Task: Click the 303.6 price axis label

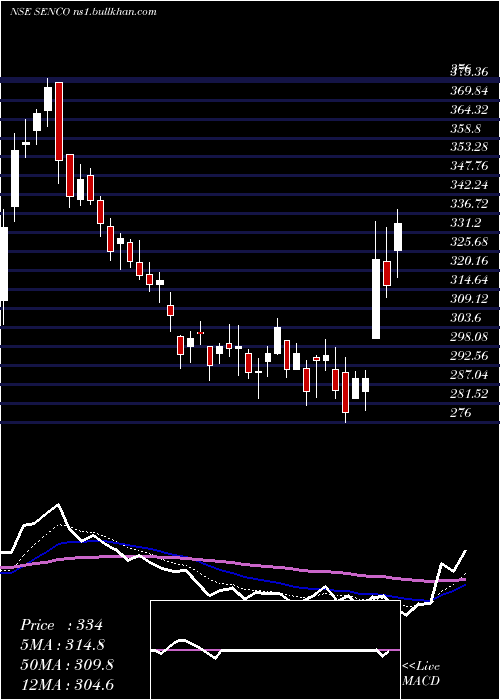Action: (466, 318)
